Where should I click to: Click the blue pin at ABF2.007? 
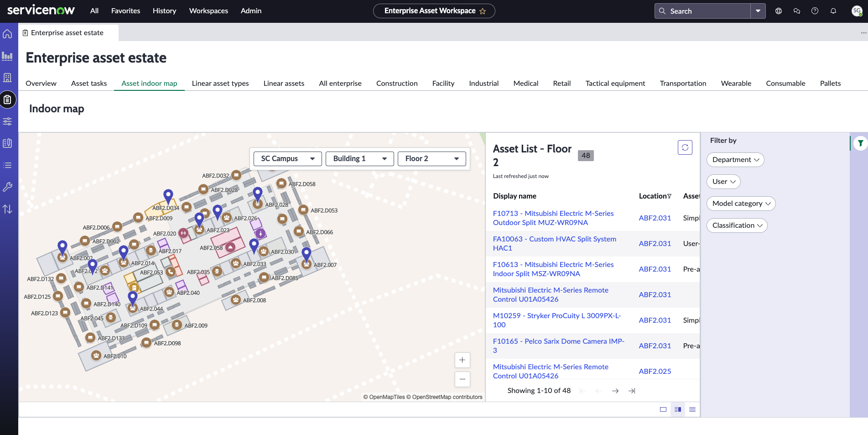click(x=307, y=254)
